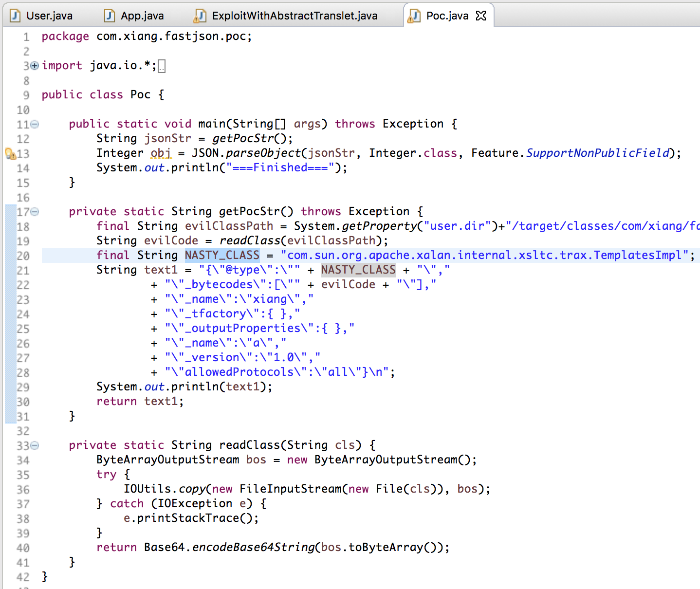Viewport: 700px width, 589px height.
Task: Click line number 42 in gutter
Action: (x=23, y=577)
